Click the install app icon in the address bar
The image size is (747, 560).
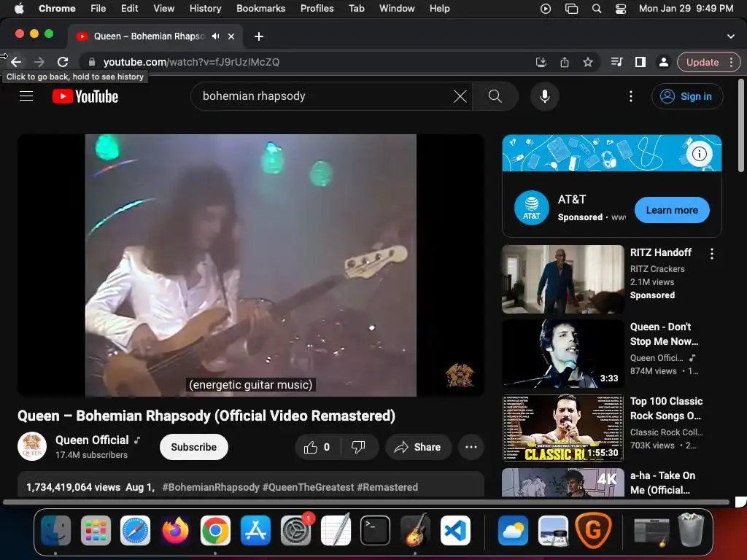(x=541, y=62)
